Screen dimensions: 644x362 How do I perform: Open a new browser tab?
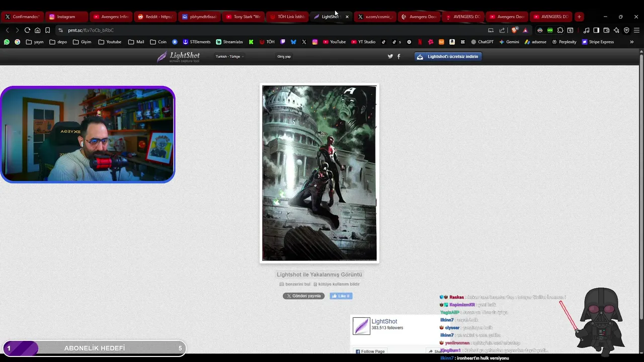(579, 17)
